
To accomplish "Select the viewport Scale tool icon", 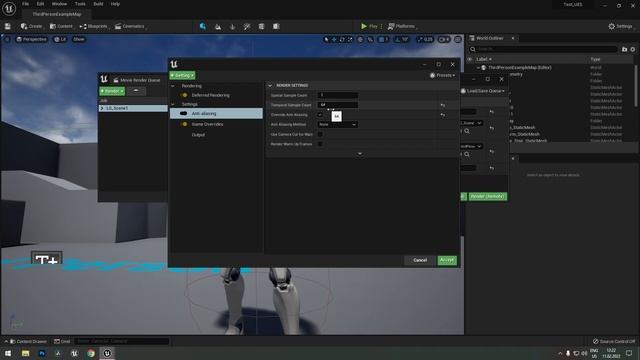I will pos(350,40).
